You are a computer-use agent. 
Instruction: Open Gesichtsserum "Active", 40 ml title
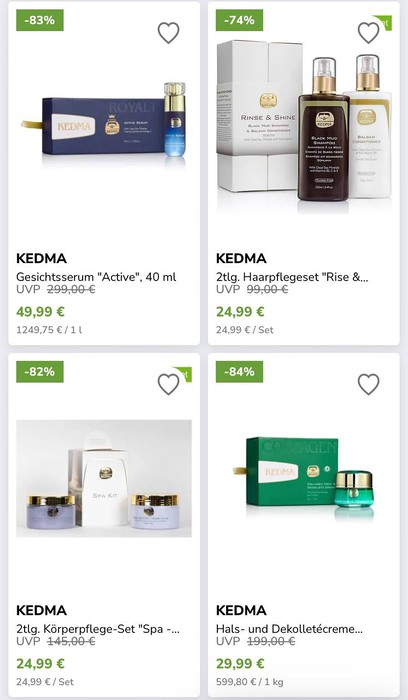point(96,277)
